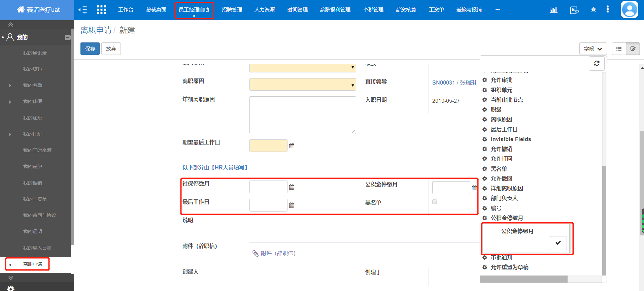Viewport: 644px width, 291px height.
Task: Open the 离职原因 dropdown
Action: 303,85
